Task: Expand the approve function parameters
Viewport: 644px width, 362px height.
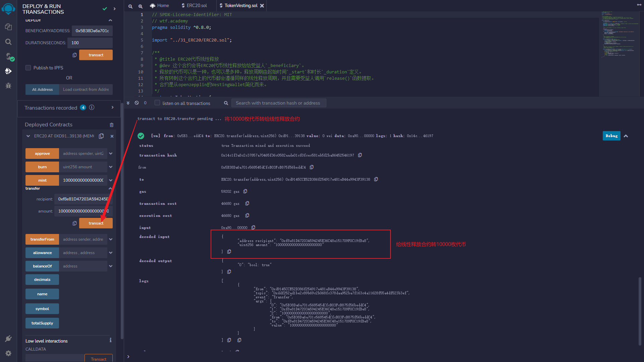Action: [x=111, y=154]
